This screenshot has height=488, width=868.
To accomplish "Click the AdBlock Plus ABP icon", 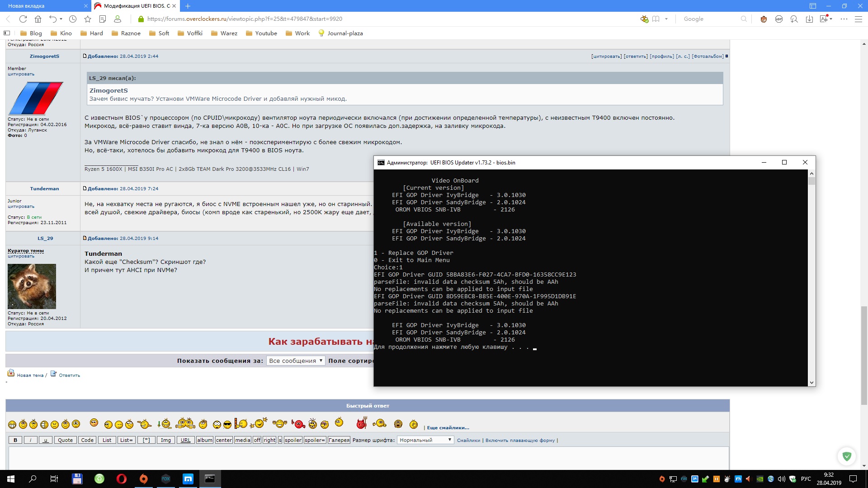I will click(x=778, y=19).
